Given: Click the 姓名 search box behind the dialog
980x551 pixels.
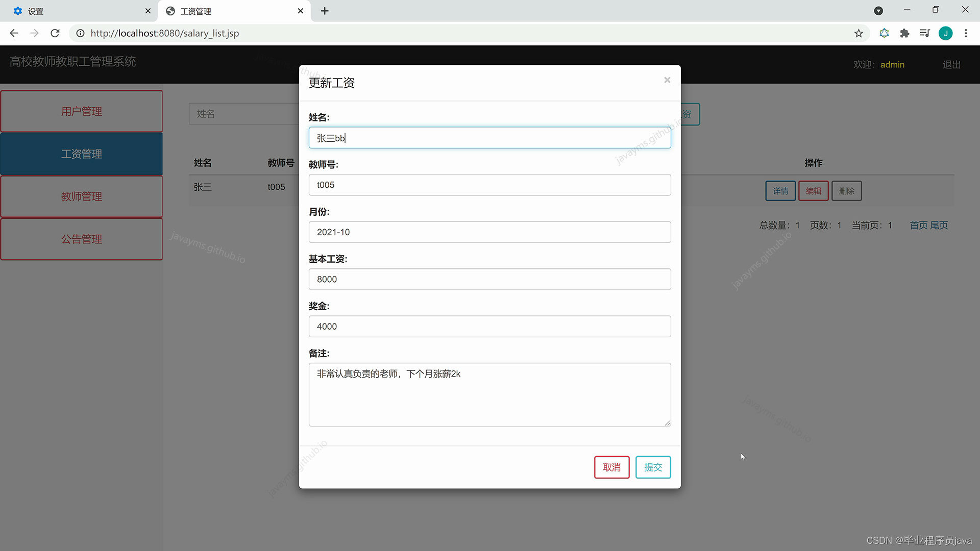Looking at the screenshot, I should point(244,114).
